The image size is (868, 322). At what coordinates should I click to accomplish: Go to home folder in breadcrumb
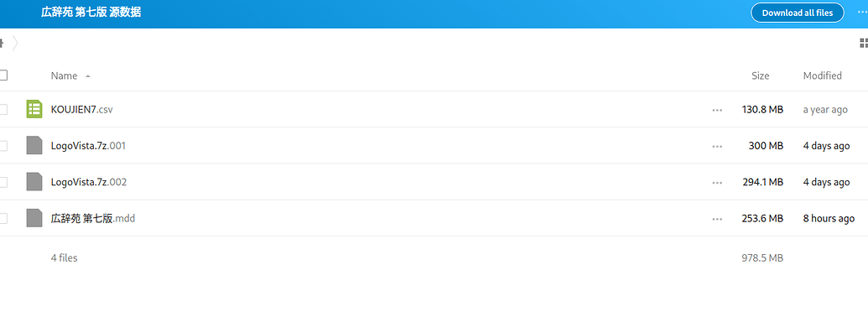[2, 43]
